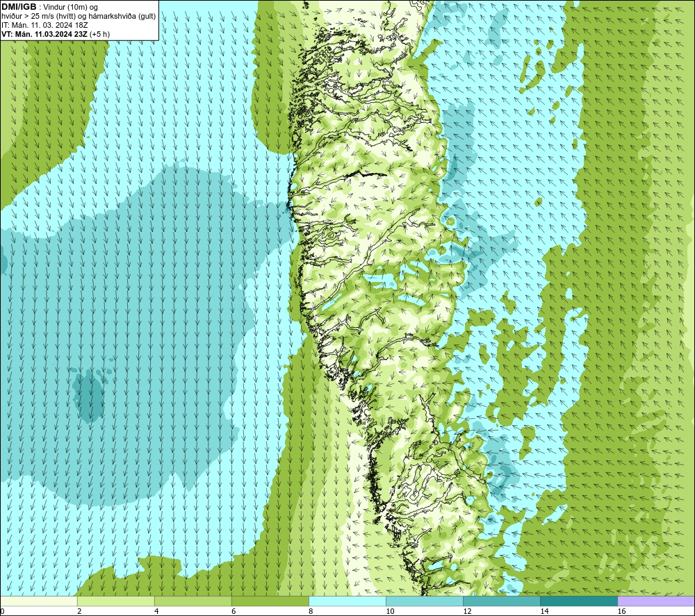Viewport: 695px width, 616px height.
Task: Click the legend label '4'
Action: [156, 611]
